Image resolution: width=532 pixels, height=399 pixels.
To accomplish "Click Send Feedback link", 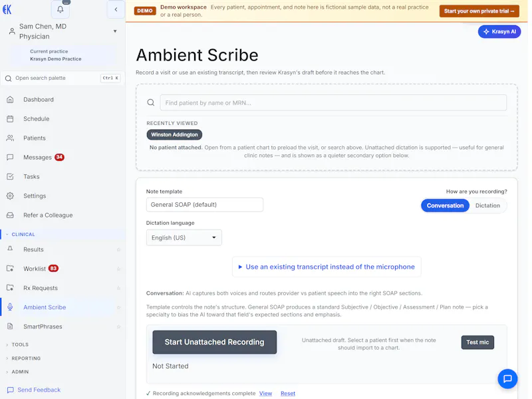I will 39,390.
